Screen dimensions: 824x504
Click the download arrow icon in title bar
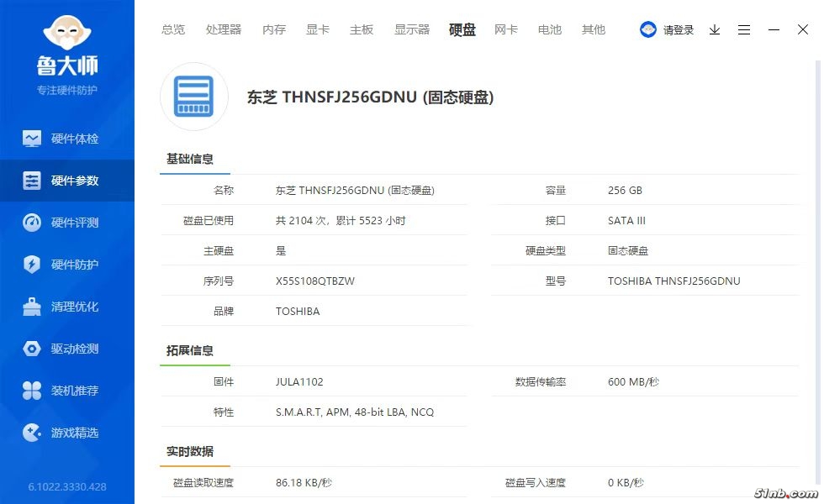(715, 29)
